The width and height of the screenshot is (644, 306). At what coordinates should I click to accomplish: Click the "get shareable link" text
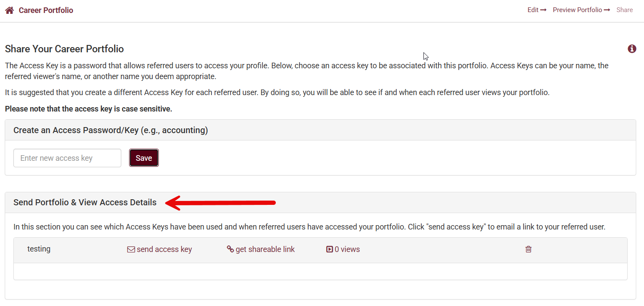[x=265, y=249]
